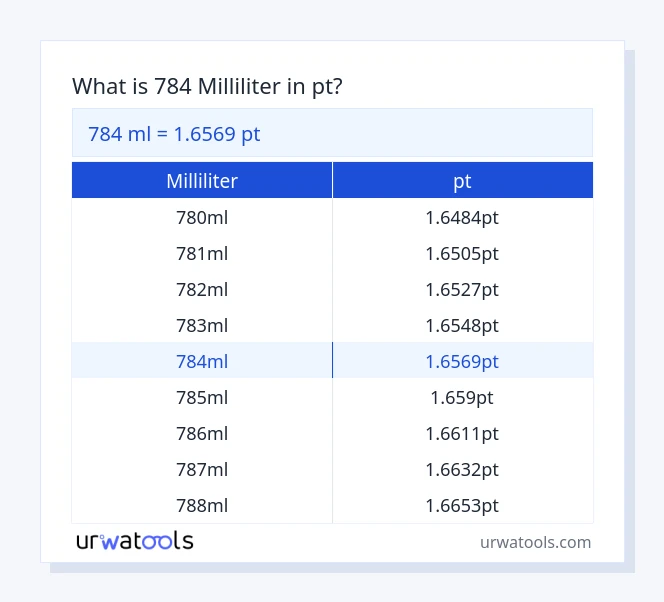Select the pt column header
Screen dimensions: 664x602
click(462, 181)
